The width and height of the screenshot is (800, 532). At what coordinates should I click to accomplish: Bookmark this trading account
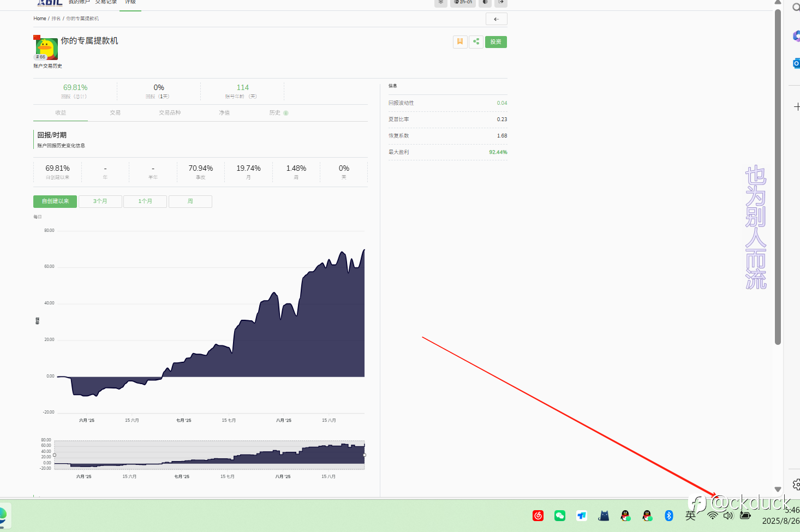click(460, 41)
